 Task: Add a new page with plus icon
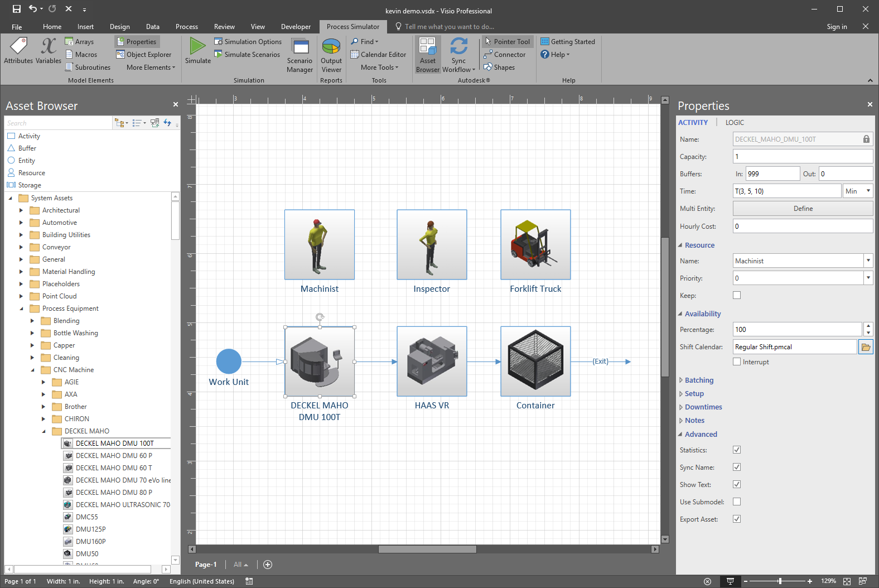[x=268, y=565]
